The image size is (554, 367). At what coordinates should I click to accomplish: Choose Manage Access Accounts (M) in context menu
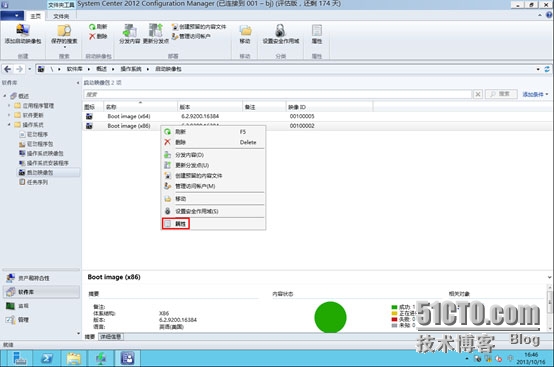[213, 186]
